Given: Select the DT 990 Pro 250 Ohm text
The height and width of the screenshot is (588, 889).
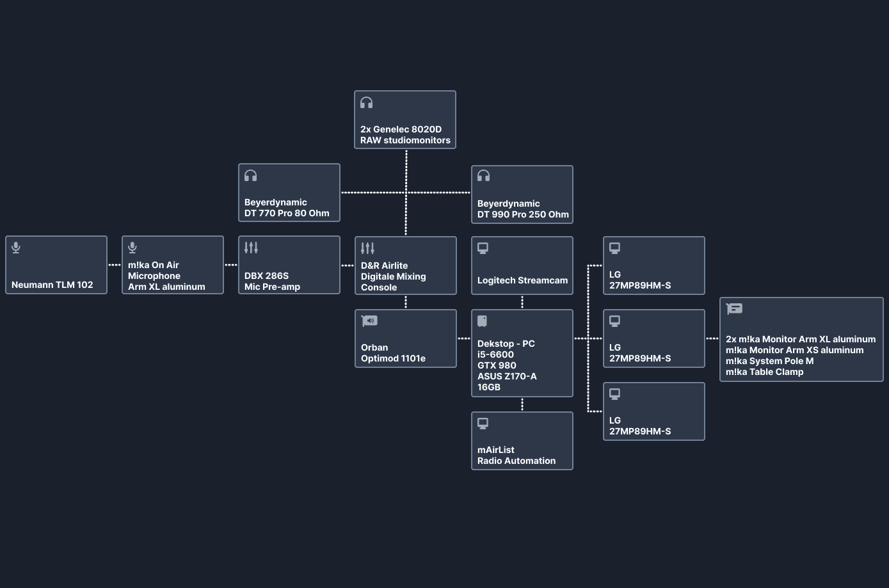Looking at the screenshot, I should (x=523, y=214).
